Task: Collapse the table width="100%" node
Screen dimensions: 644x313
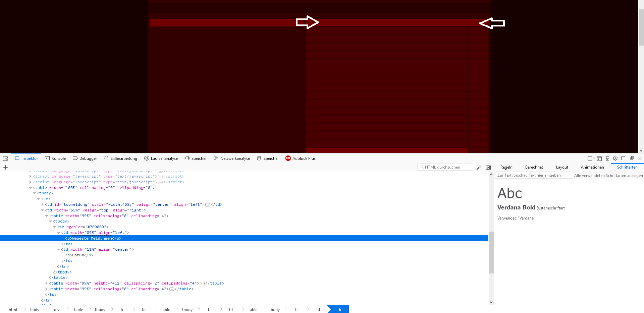Action: [31, 188]
